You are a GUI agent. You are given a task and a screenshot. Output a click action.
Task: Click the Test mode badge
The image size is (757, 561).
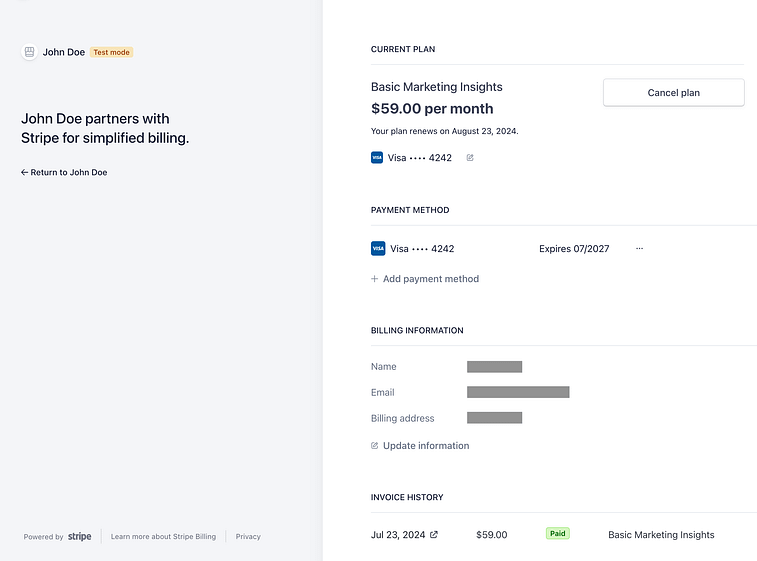(111, 52)
